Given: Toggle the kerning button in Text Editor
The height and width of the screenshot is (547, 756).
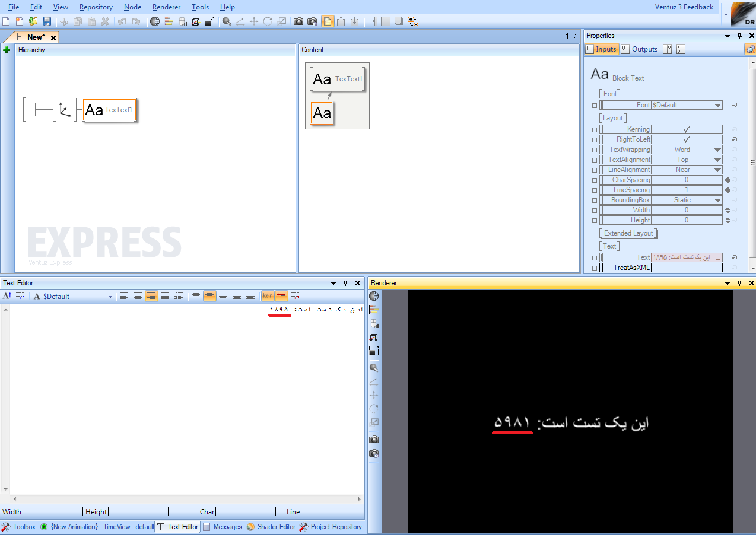Looking at the screenshot, I should tap(268, 296).
